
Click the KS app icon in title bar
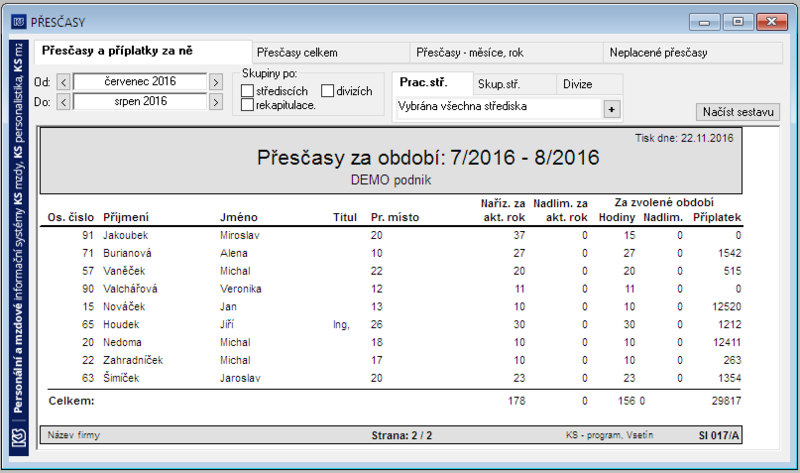pyautogui.click(x=19, y=22)
